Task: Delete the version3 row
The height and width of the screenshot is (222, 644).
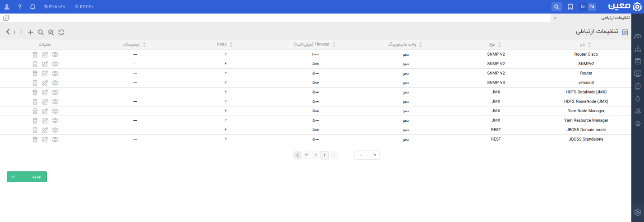Action: point(35,83)
